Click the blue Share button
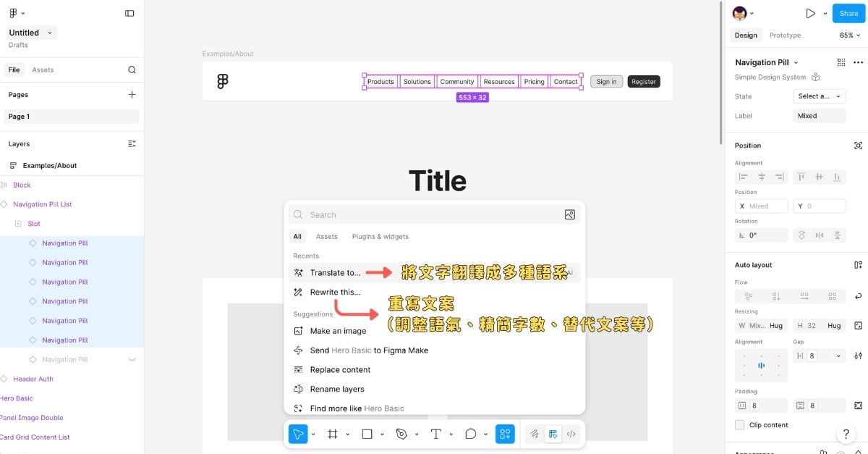Screen dimensions: 868x454 [848, 13]
